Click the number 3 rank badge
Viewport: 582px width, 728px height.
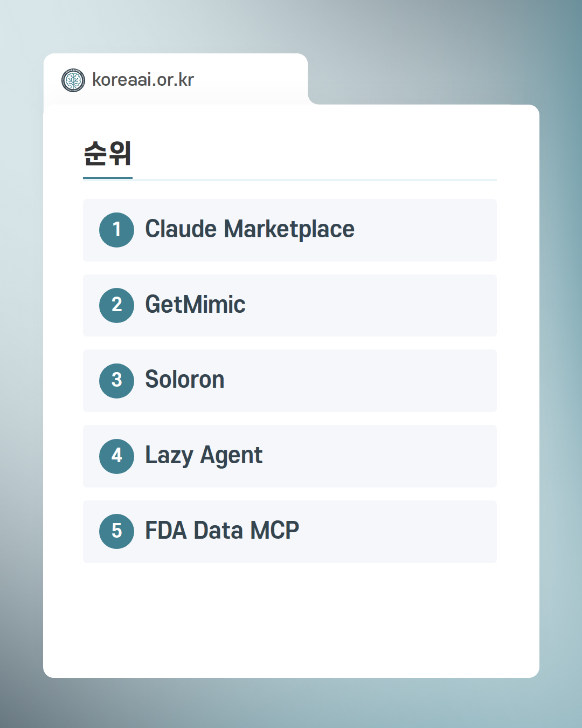pyautogui.click(x=116, y=381)
